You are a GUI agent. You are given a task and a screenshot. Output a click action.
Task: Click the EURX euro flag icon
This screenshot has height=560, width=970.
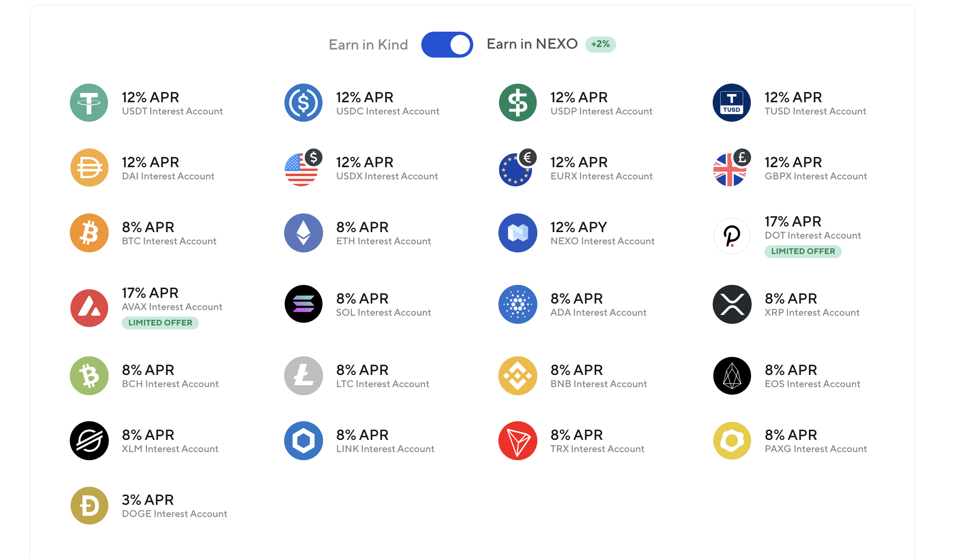[x=517, y=168]
